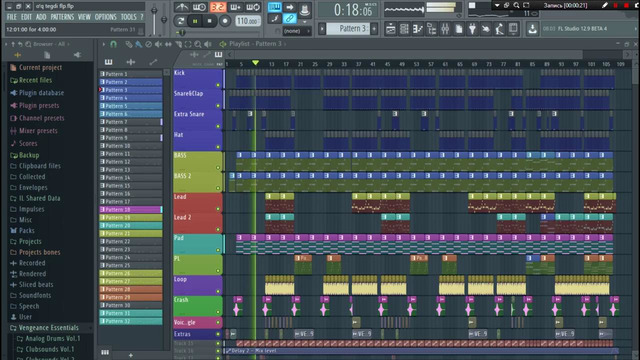Viewport: 640px width, 360px height.
Task: Click the recorder overlay pencil icon
Action: coord(605,5)
